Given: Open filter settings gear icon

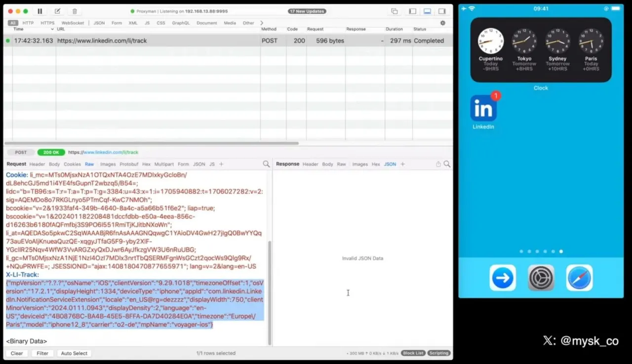Looking at the screenshot, I should pyautogui.click(x=442, y=23).
